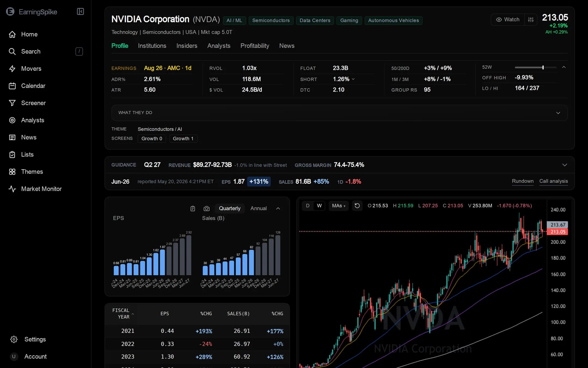Expand the What They Do section
The image size is (588, 368).
339,113
